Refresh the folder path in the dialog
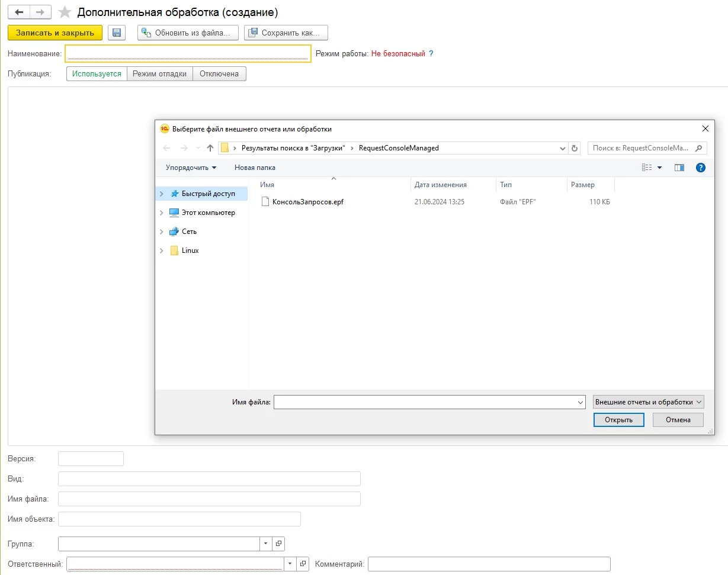The image size is (728, 575). [x=574, y=148]
